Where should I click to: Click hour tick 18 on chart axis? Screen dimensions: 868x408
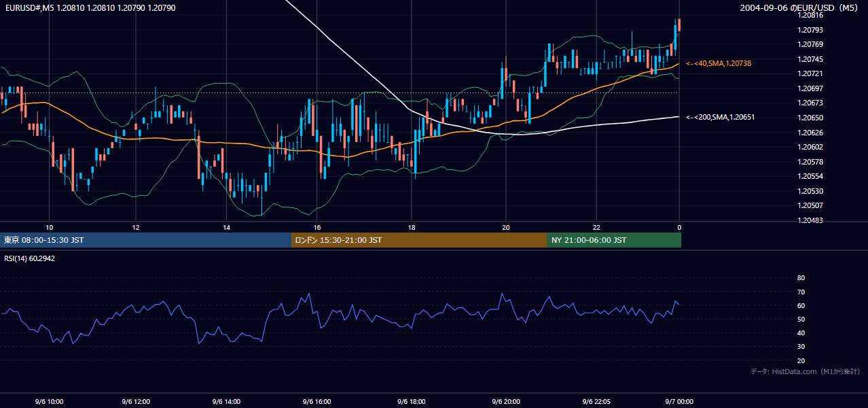(412, 227)
